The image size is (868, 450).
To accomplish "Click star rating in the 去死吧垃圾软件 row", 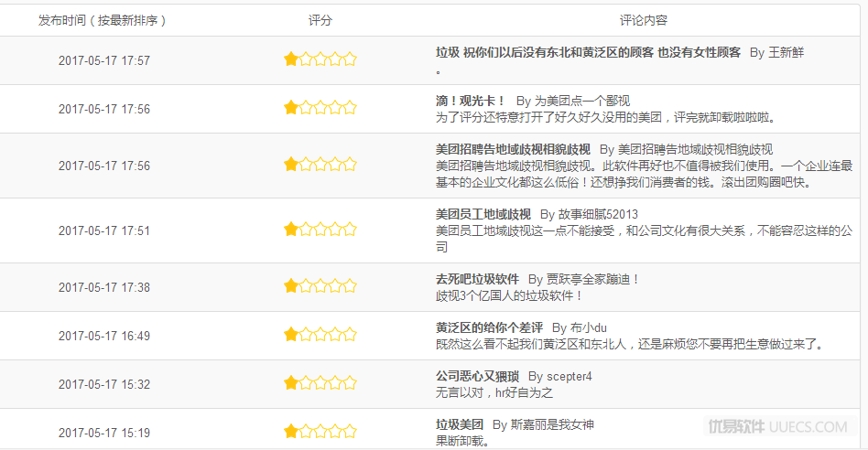I will 320,285.
